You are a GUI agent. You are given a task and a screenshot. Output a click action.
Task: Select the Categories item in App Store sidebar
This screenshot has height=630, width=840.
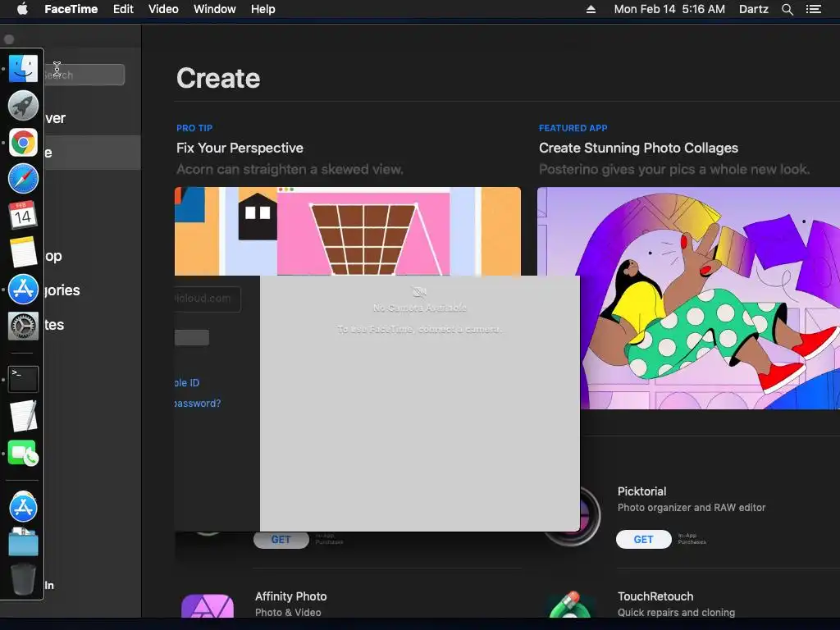tap(92, 290)
